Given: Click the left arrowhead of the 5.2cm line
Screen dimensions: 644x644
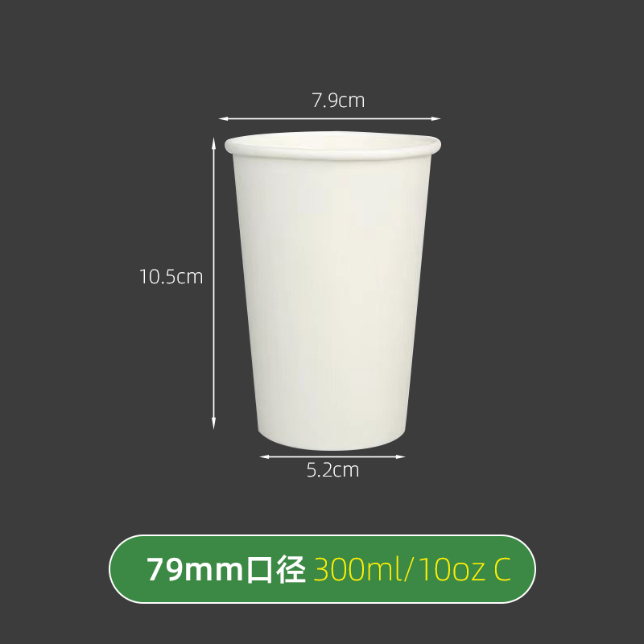Looking at the screenshot, I should tap(265, 456).
